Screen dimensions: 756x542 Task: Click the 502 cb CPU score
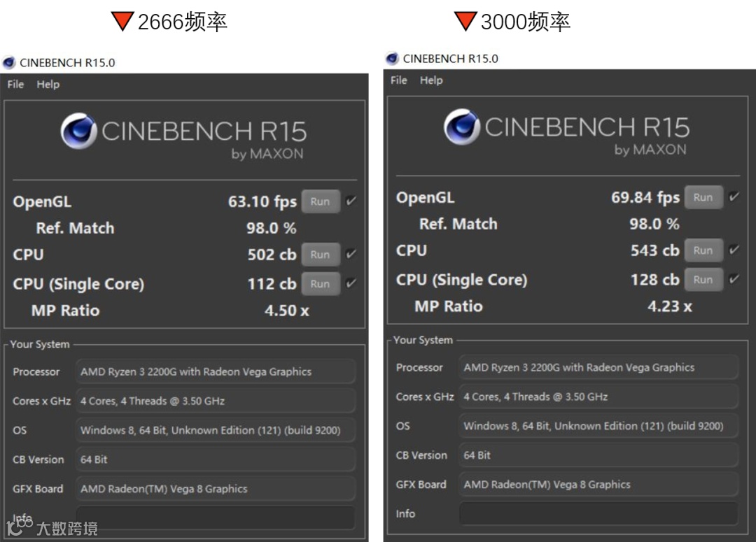pos(272,255)
